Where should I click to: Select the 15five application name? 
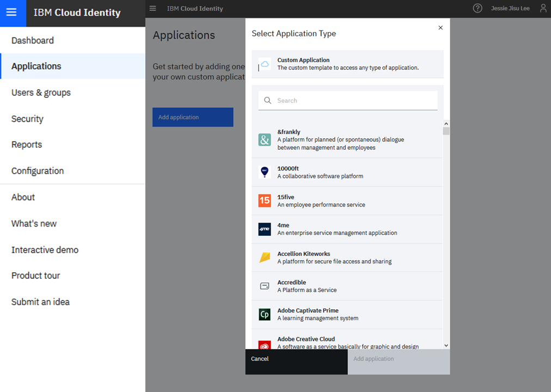pyautogui.click(x=286, y=197)
